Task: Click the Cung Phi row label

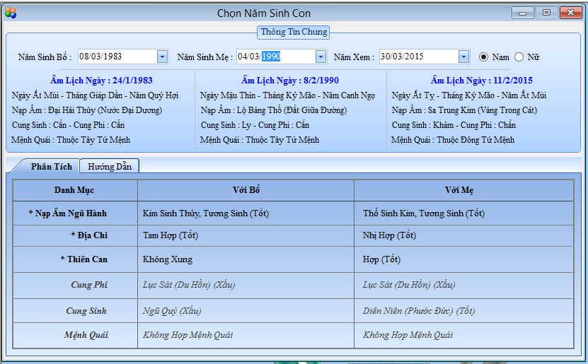Action: click(89, 285)
